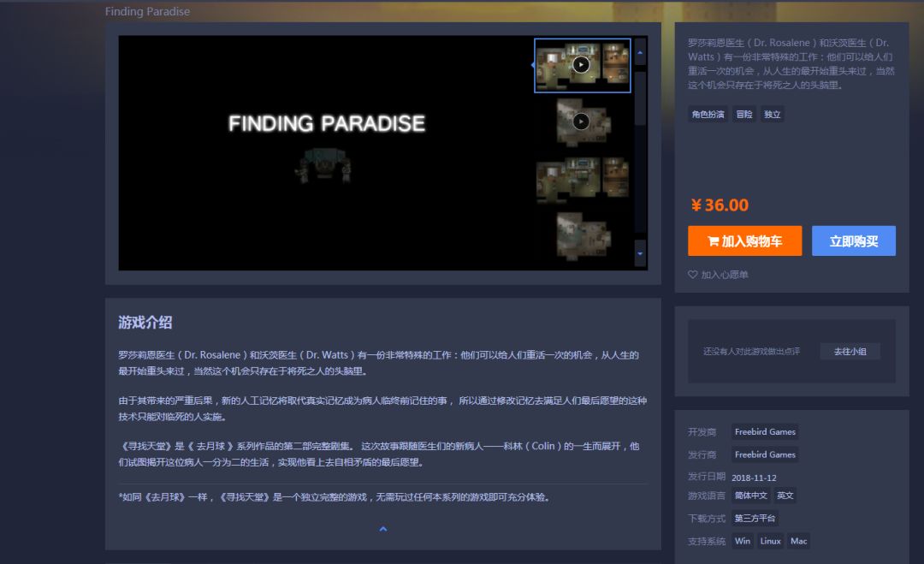Click the 去往小组 button
This screenshot has width=924, height=564.
pyautogui.click(x=850, y=351)
